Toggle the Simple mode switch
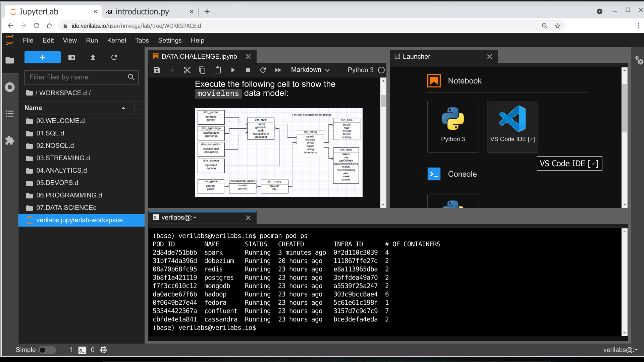Image resolution: width=644 pixels, height=362 pixels. (x=47, y=350)
